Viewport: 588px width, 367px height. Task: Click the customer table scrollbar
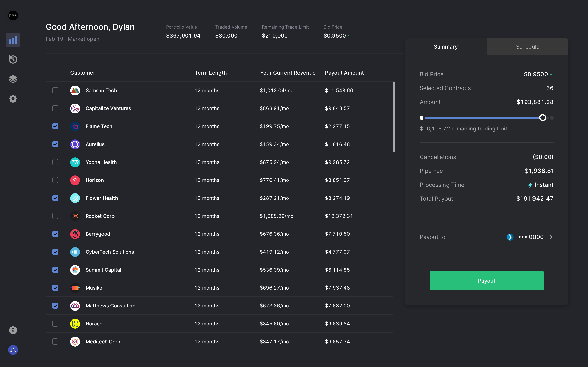[394, 117]
